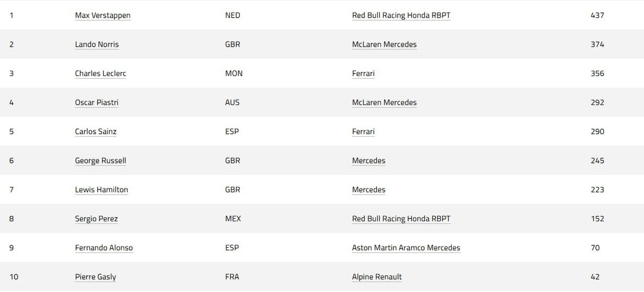Select Sergio Perez driver link
The image size is (644, 292).
[96, 219]
